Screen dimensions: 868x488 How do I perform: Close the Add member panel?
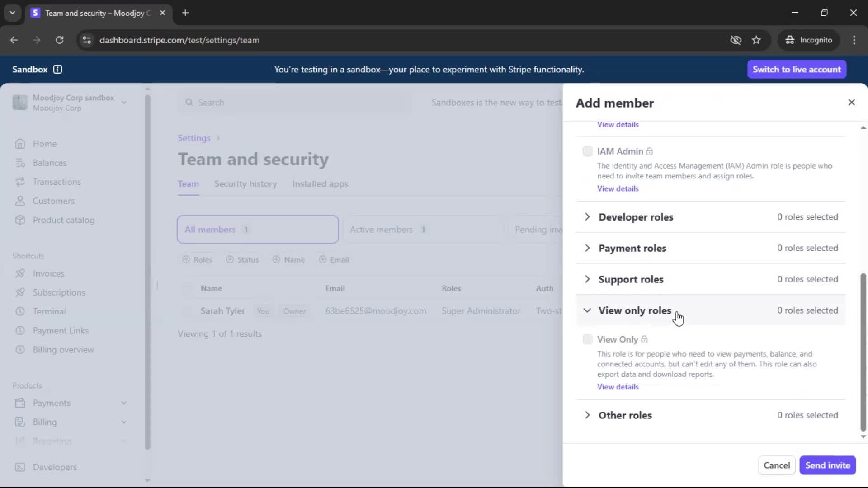(x=851, y=103)
